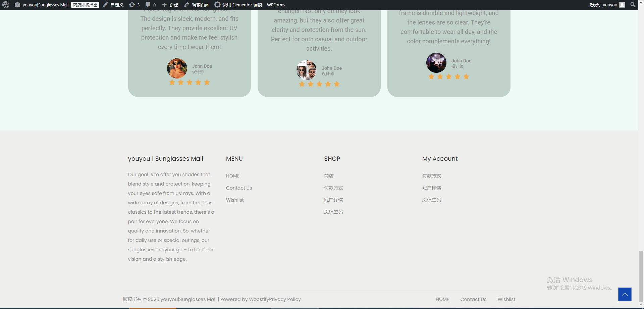Click the 商店即将推出 store badge
The width and height of the screenshot is (644, 309).
(x=85, y=5)
